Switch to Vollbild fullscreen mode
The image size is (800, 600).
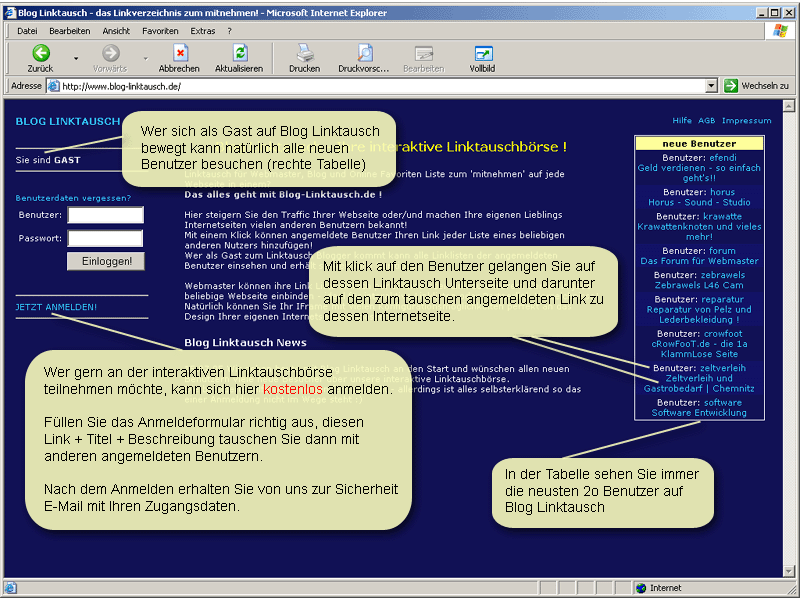(x=482, y=53)
